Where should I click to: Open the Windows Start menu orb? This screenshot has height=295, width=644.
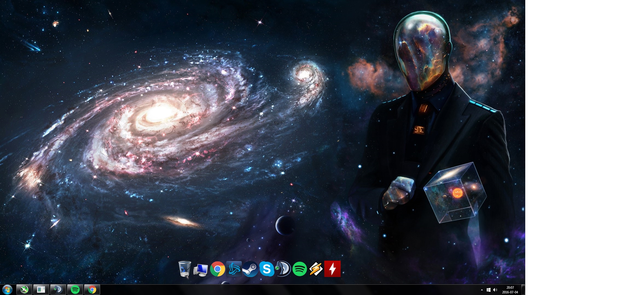point(7,290)
